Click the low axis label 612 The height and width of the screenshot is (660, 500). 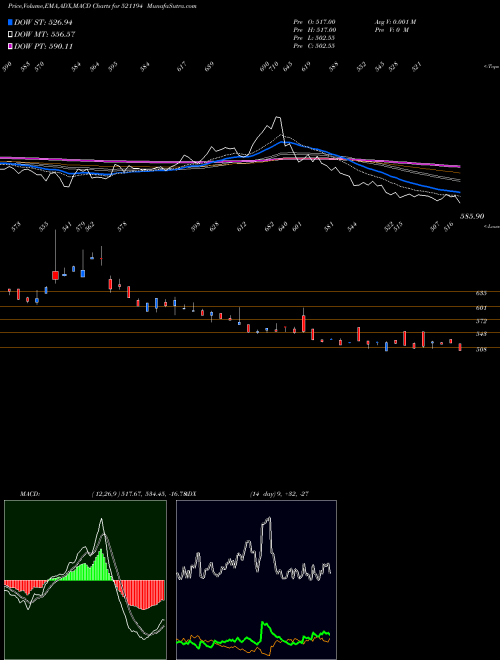pyautogui.click(x=241, y=227)
